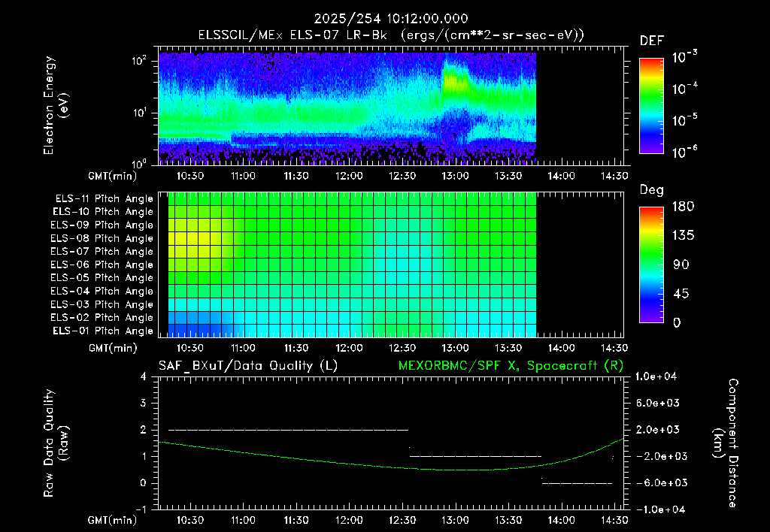Click the 10^-3 value on the DEF scale
This screenshot has height=532, width=770.
[x=684, y=57]
